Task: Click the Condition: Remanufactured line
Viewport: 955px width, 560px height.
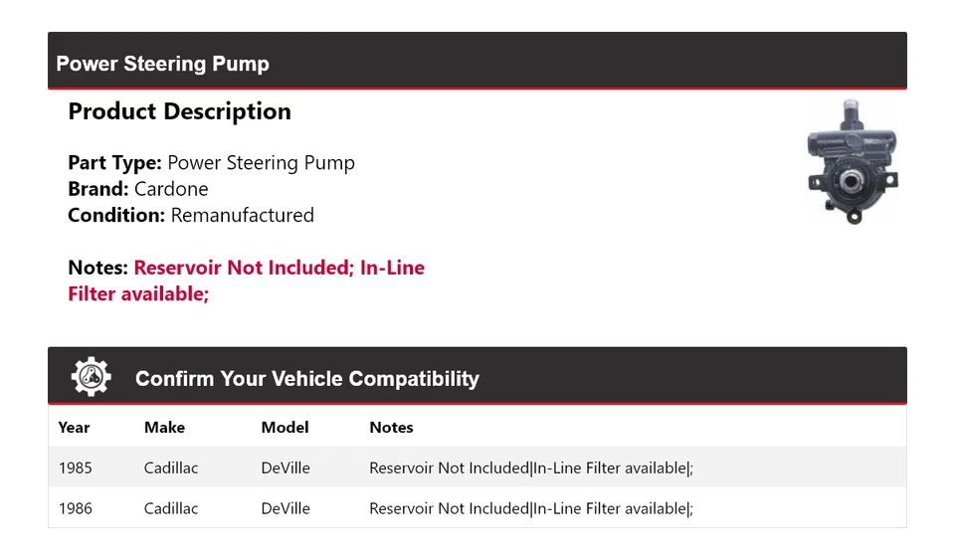Action: coord(191,215)
